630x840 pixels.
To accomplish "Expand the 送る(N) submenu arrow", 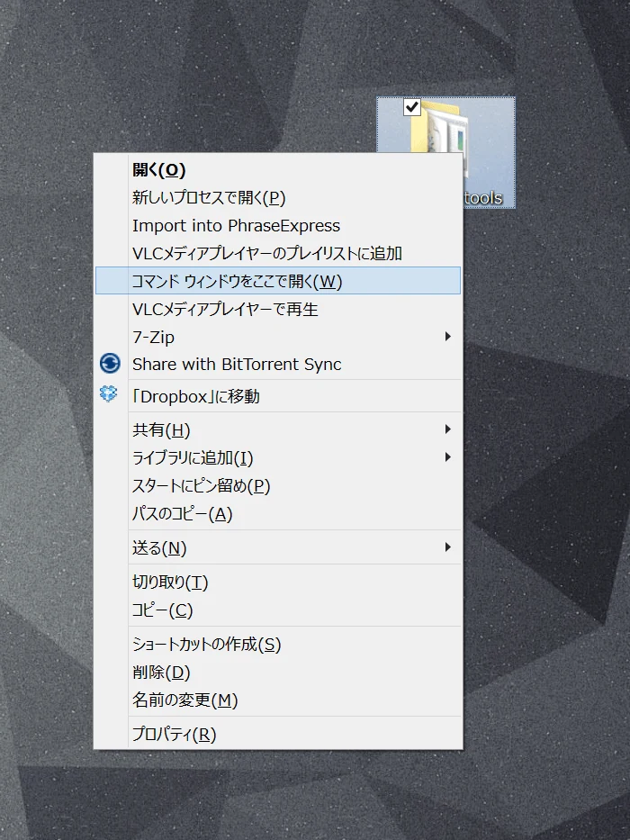I will (448, 547).
